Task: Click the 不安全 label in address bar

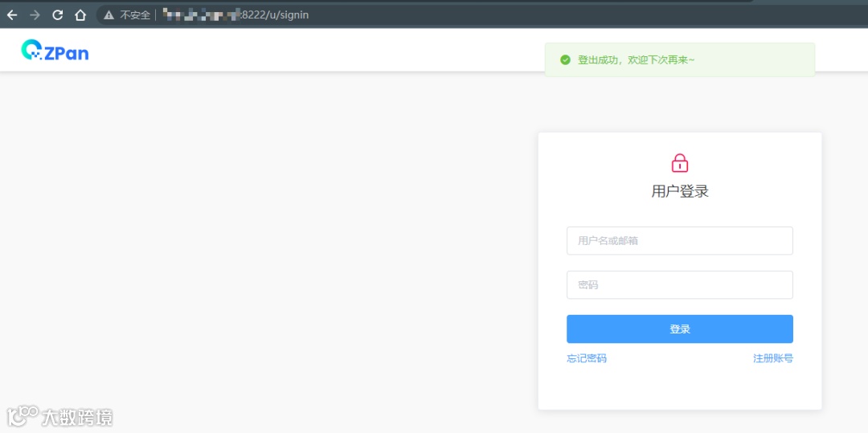Action: pos(135,15)
